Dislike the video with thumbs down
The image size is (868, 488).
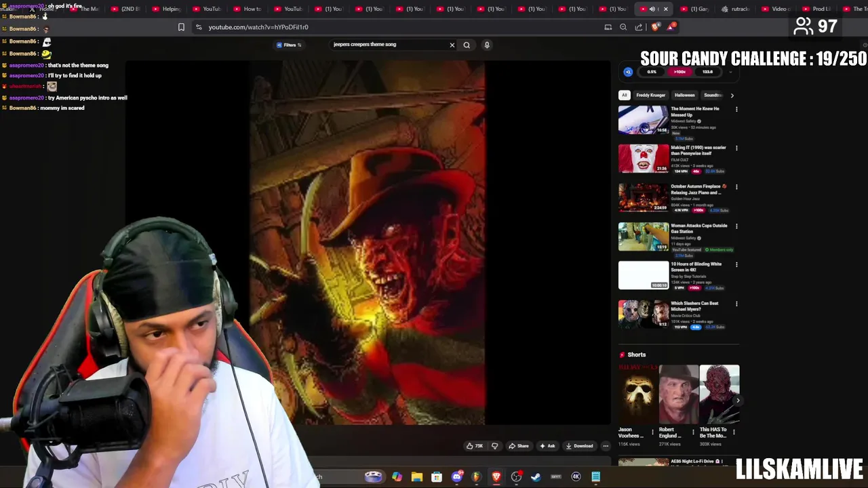click(494, 446)
